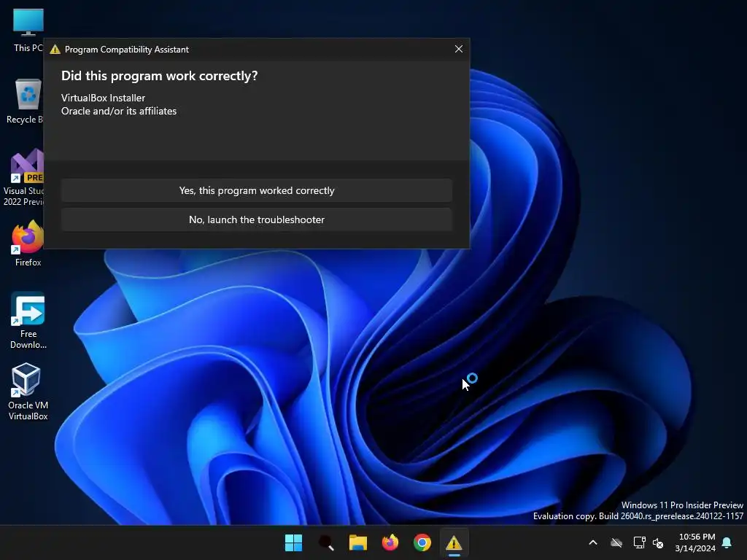This screenshot has width=747, height=560.
Task: Open OneDrive cloud tray icon
Action: [x=616, y=542]
